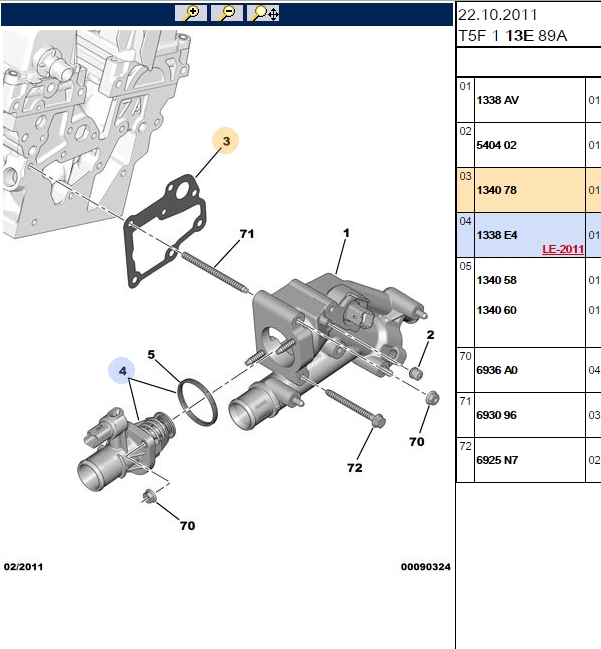Click the zoom in magnifier icon
This screenshot has width=601, height=649.
point(191,13)
